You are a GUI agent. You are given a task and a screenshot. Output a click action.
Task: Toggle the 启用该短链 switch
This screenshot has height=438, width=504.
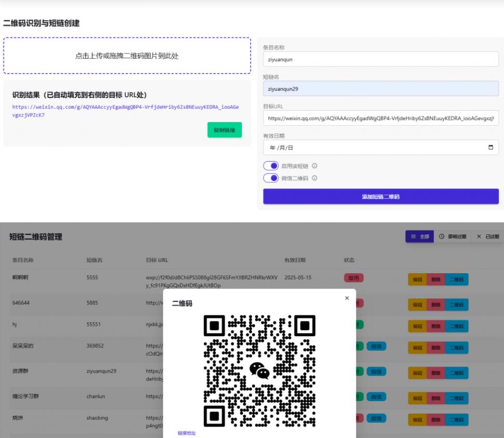tap(271, 166)
